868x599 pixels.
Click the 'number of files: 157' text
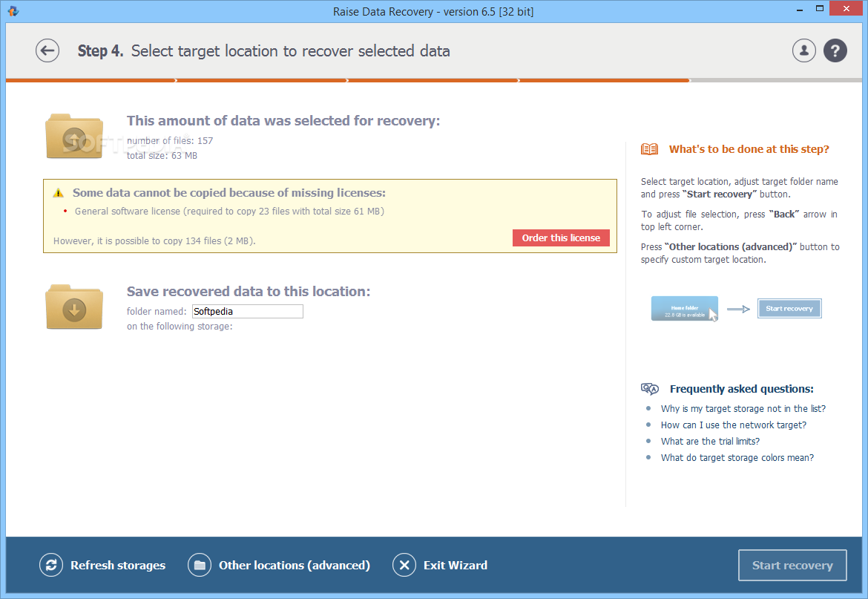click(170, 140)
